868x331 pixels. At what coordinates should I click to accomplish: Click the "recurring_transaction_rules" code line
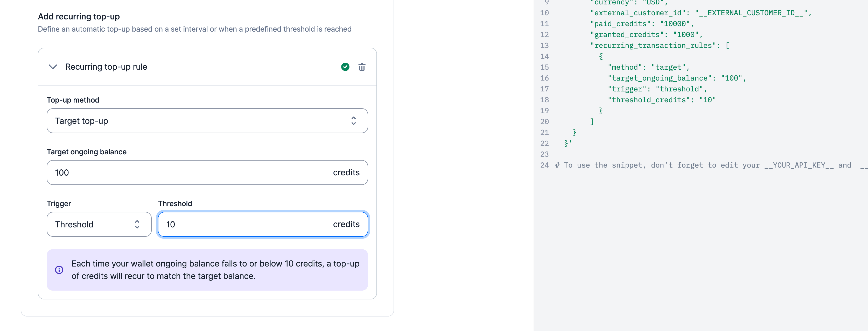(x=659, y=46)
